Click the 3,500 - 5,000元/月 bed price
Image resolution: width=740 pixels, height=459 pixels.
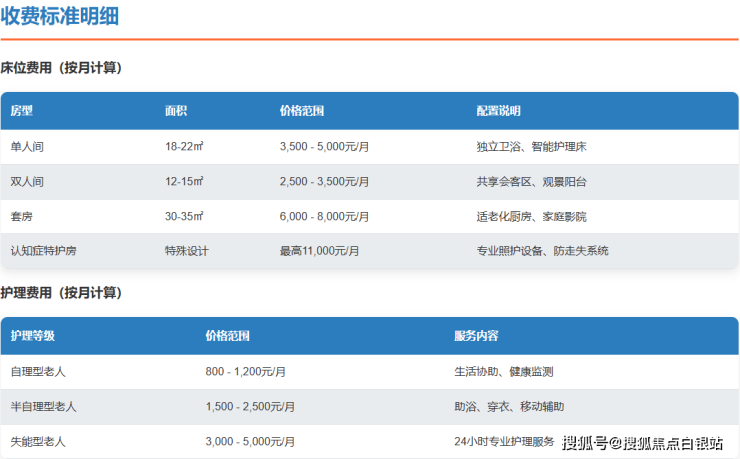324,147
